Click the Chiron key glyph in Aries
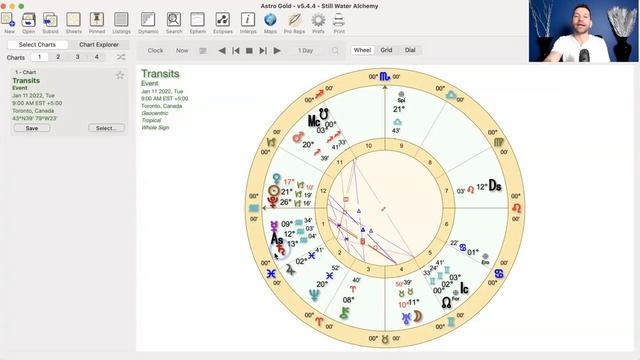This screenshot has width=640, height=360. [345, 313]
